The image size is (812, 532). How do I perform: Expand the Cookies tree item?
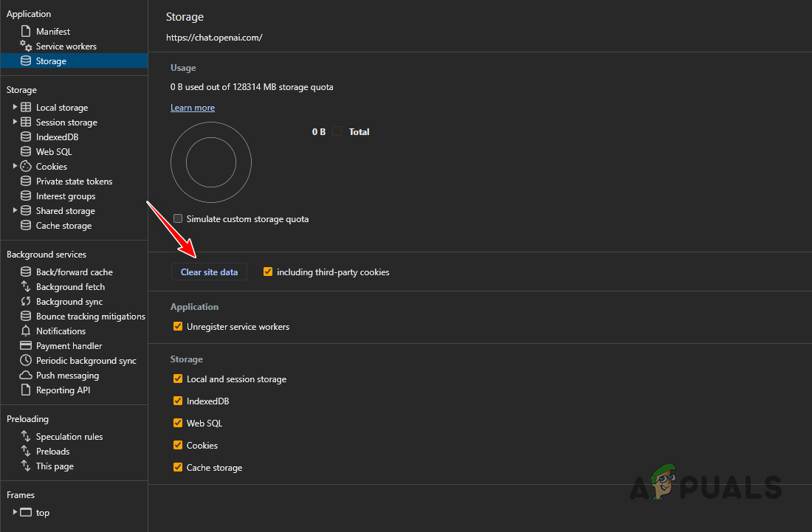tap(14, 166)
